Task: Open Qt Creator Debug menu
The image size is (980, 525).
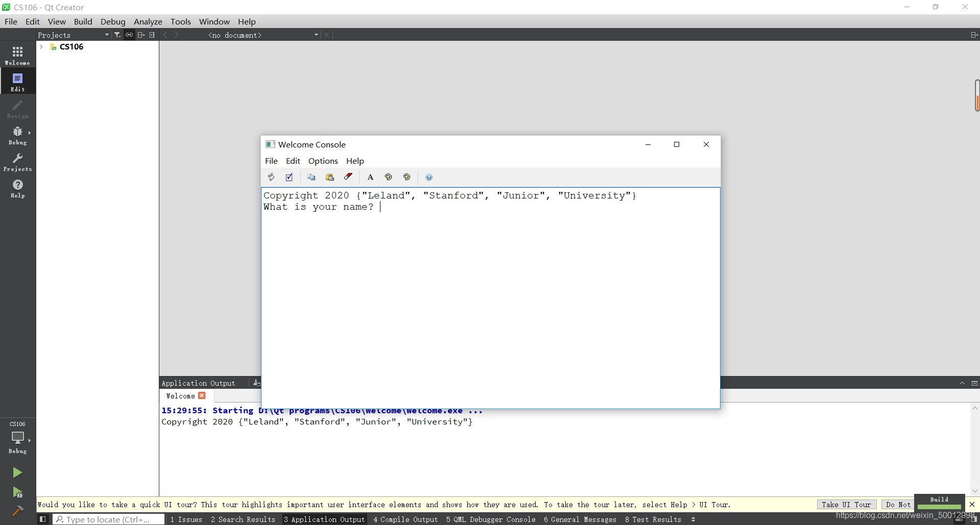Action: (x=113, y=21)
